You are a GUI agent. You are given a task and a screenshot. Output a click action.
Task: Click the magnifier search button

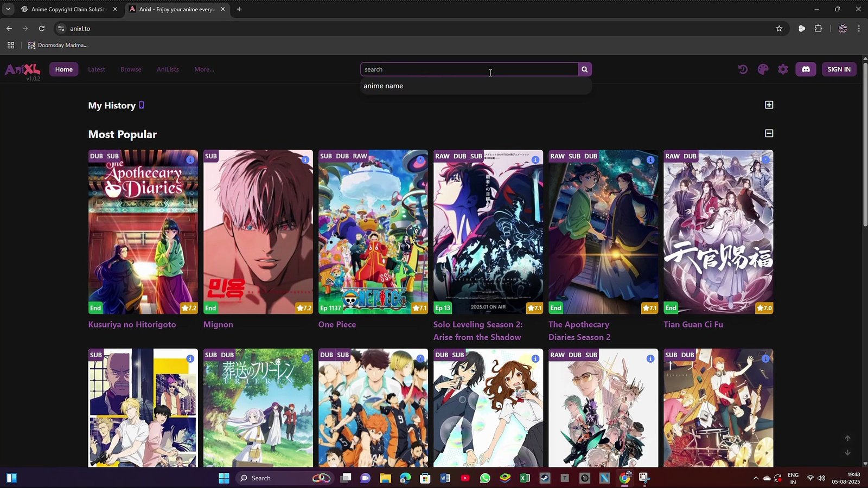pos(584,69)
